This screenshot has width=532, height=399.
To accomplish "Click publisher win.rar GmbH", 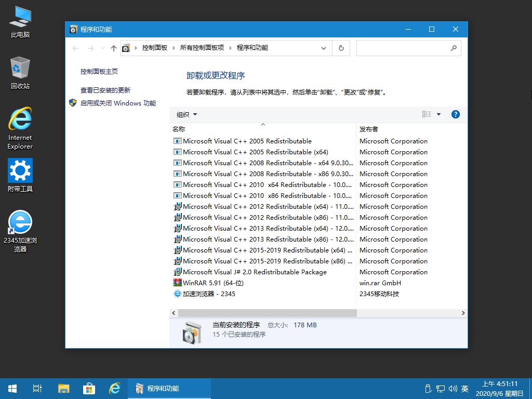I will (380, 283).
